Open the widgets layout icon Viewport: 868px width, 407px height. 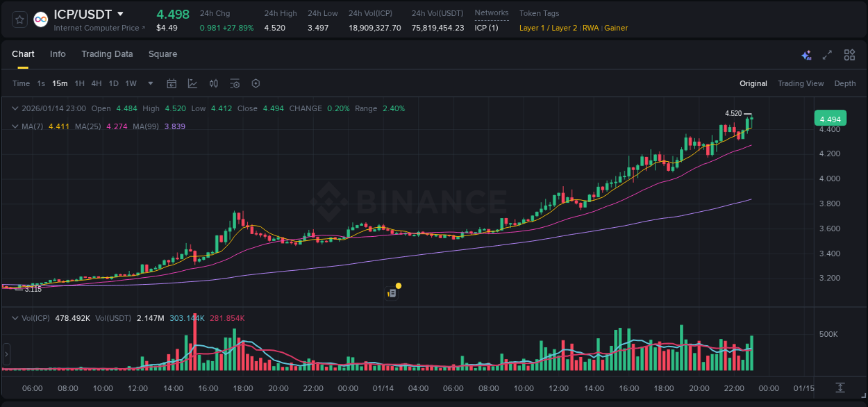tap(849, 54)
